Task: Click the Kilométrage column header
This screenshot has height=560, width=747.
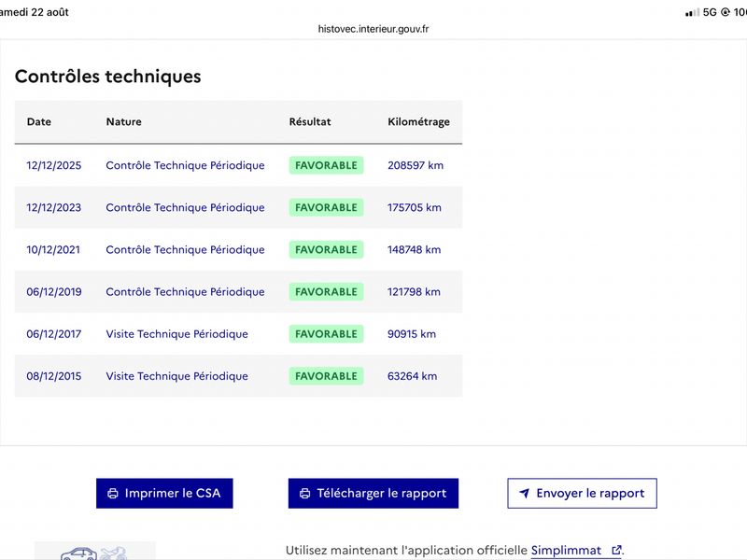Action: pyautogui.click(x=418, y=122)
